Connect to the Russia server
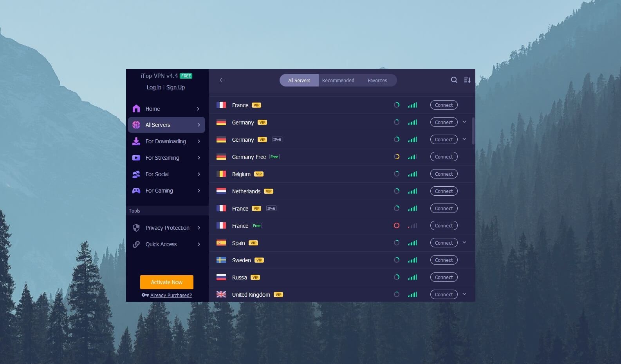Viewport: 621px width, 364px height. point(444,277)
